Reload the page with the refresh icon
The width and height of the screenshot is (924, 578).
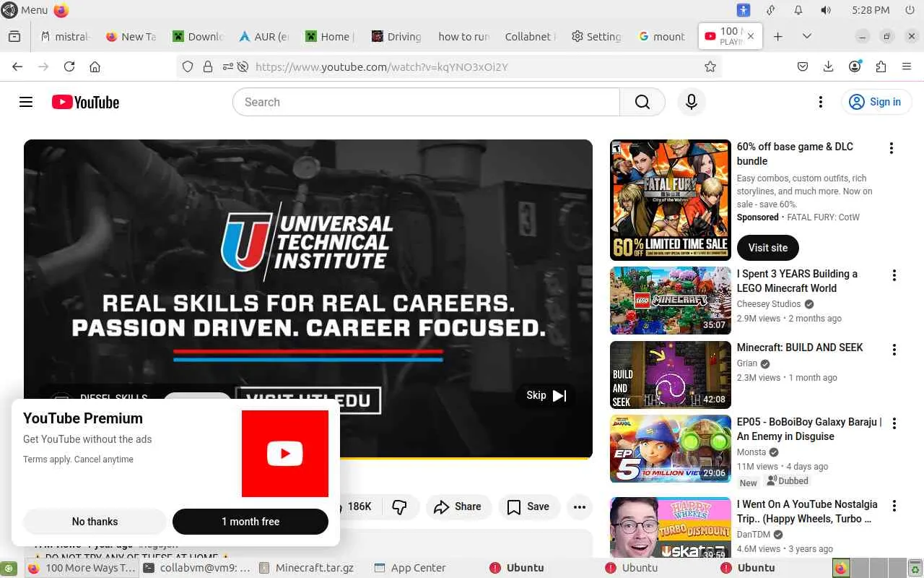point(69,66)
